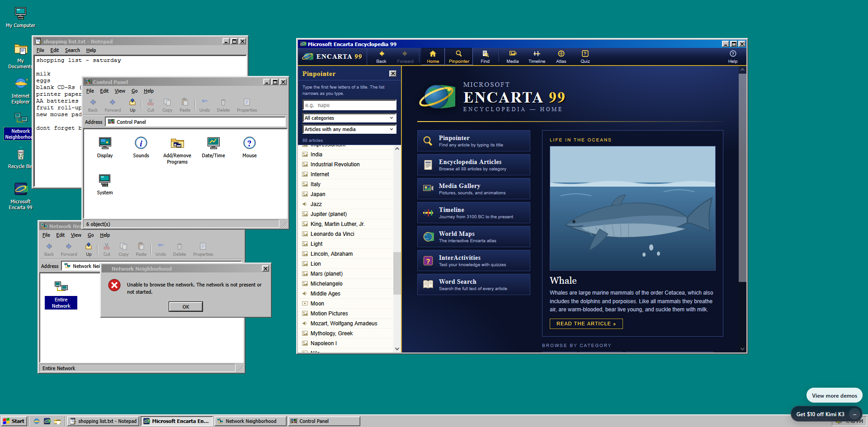This screenshot has width=868, height=427.
Task: Open the View menu in Control Panel
Action: (120, 91)
